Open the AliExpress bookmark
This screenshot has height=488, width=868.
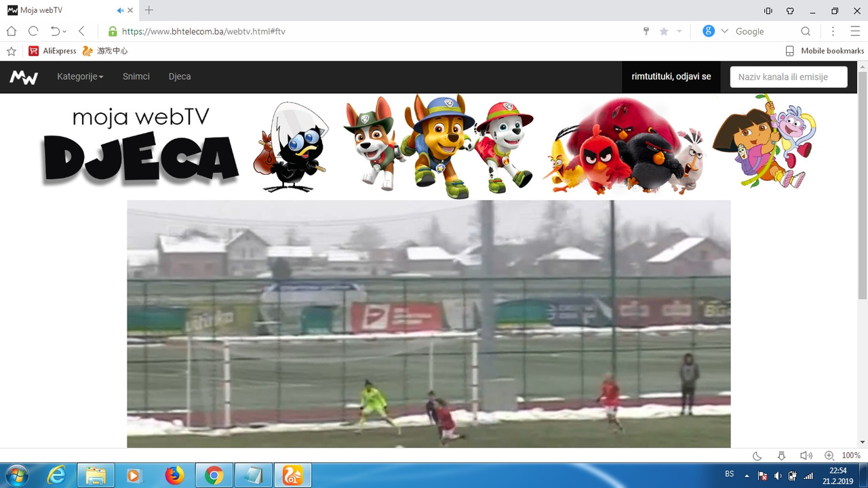53,51
